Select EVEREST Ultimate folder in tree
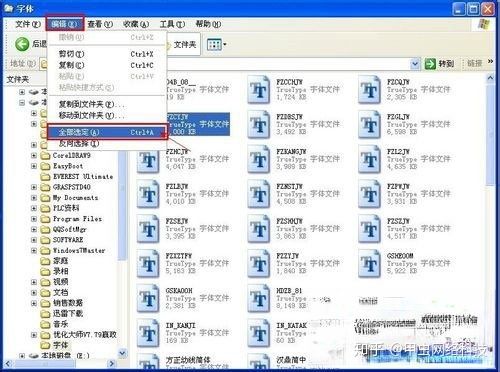Image resolution: width=500 pixels, height=372 pixels. pos(83,177)
